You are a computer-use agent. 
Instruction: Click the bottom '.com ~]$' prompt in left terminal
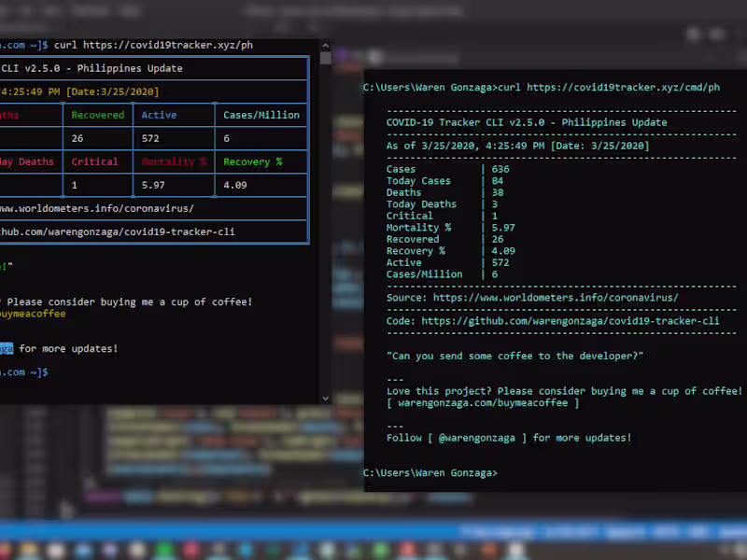tap(24, 371)
